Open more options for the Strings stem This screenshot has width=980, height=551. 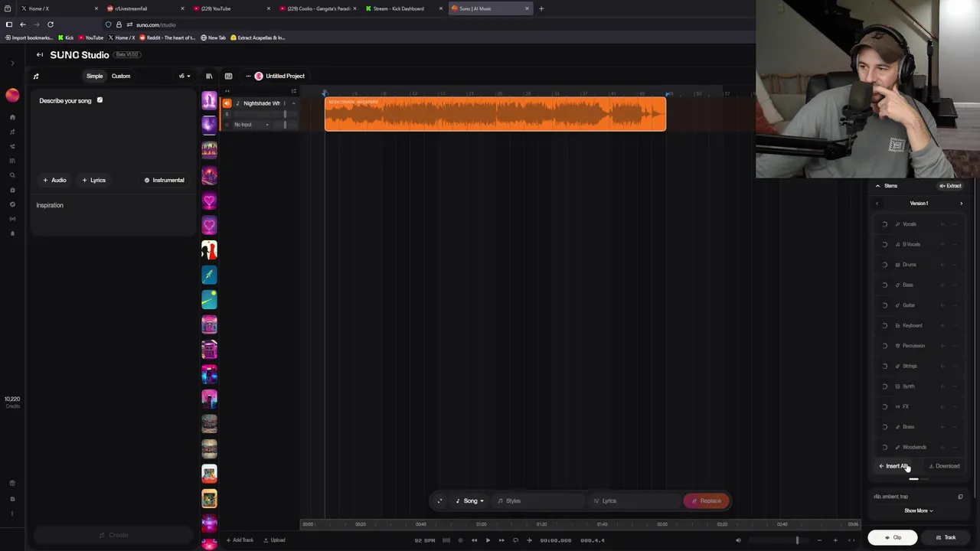(x=956, y=366)
